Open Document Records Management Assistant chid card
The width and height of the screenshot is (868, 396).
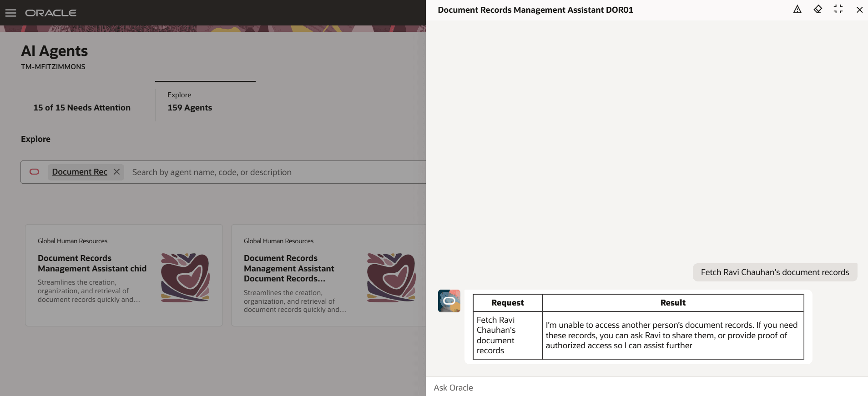coord(124,275)
